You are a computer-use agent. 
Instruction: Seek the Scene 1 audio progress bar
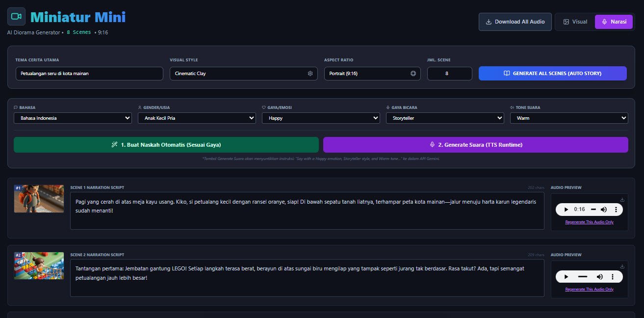pos(593,210)
